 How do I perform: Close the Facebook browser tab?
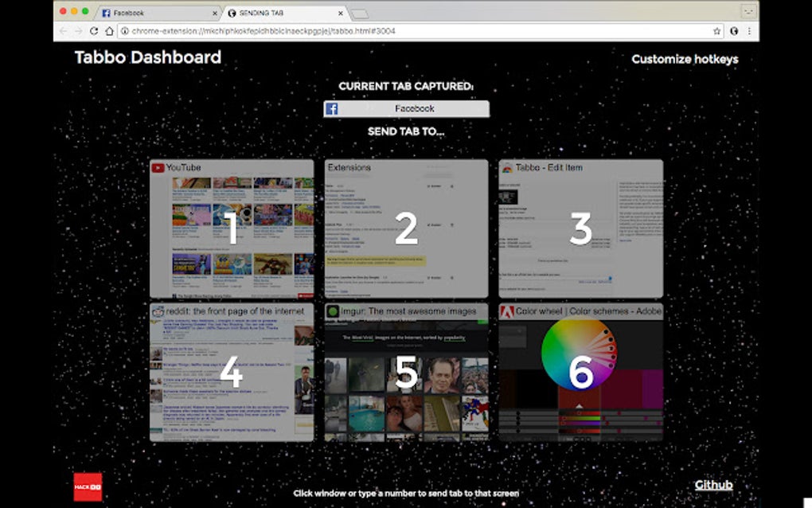[215, 13]
